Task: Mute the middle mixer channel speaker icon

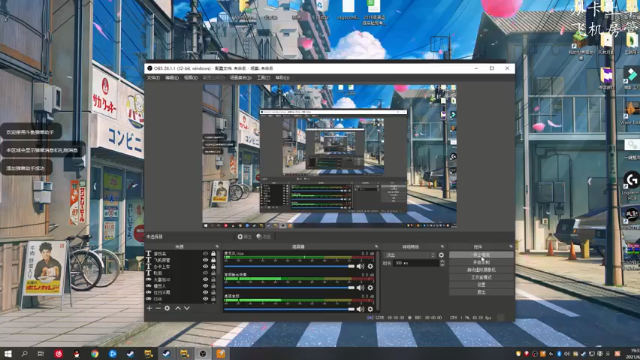Action: tap(360, 288)
